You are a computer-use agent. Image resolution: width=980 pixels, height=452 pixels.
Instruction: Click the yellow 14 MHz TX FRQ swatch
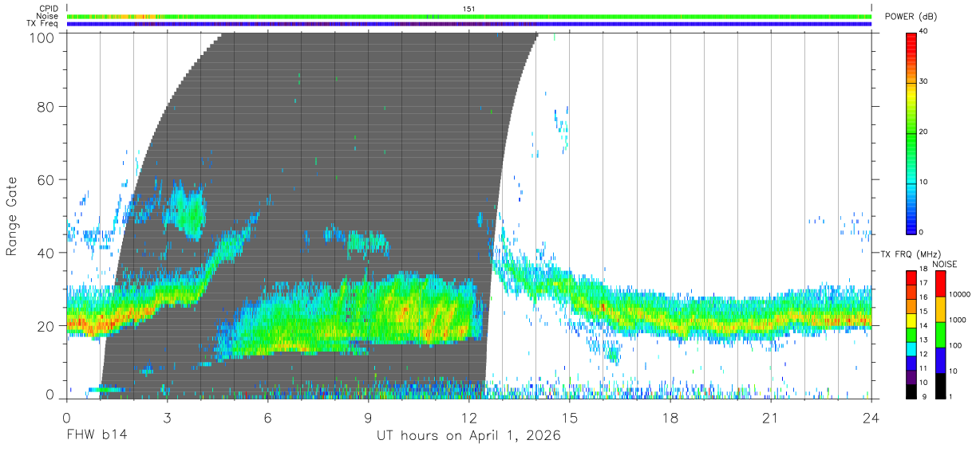point(912,320)
